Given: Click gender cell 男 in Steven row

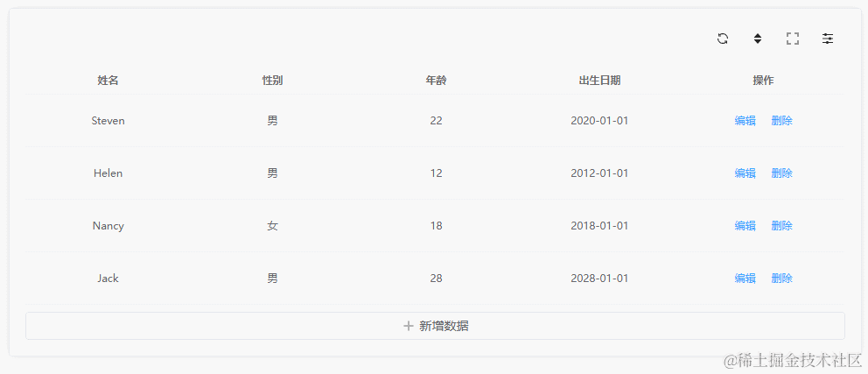Looking at the screenshot, I should (x=272, y=121).
